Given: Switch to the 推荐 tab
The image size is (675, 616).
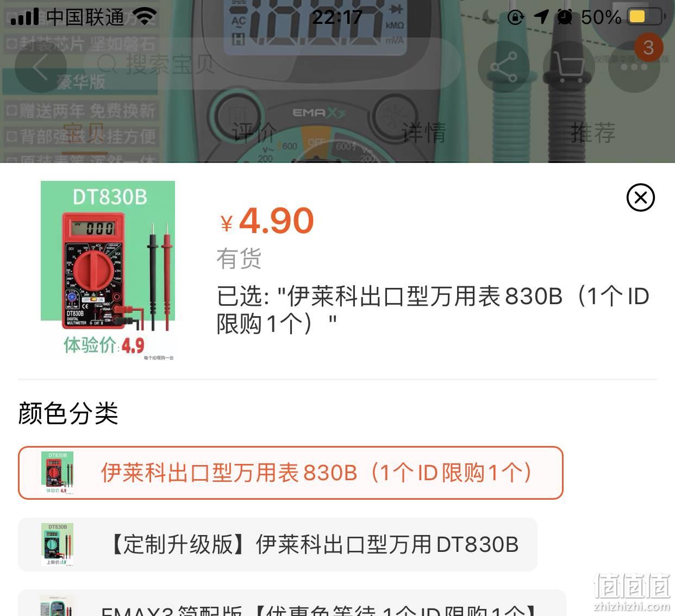Looking at the screenshot, I should tap(593, 133).
